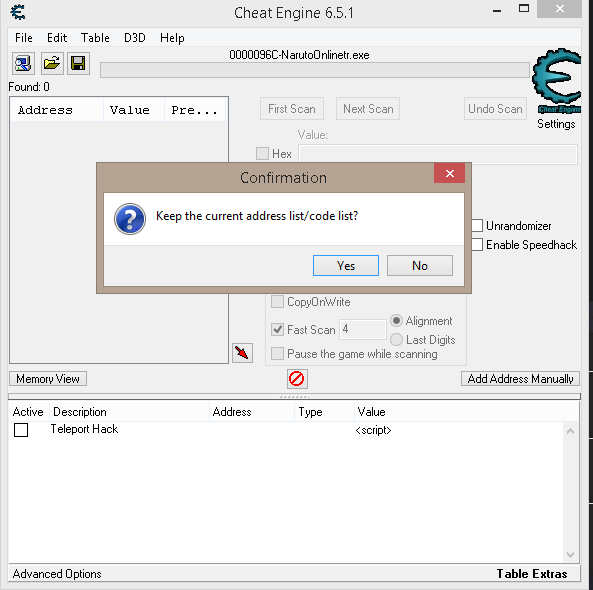Click the Pre... column header in results
Screen dimensions: 593x590
[195, 110]
